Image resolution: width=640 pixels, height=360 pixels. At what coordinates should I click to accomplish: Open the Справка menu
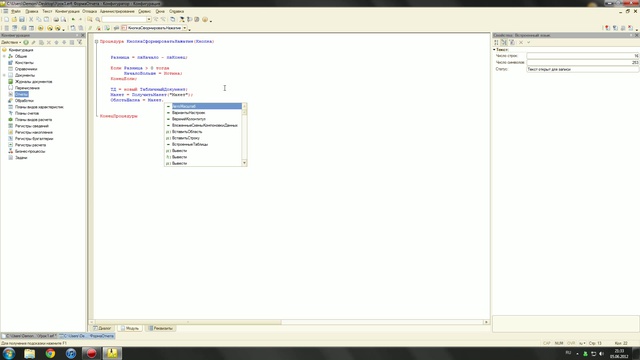pyautogui.click(x=176, y=11)
